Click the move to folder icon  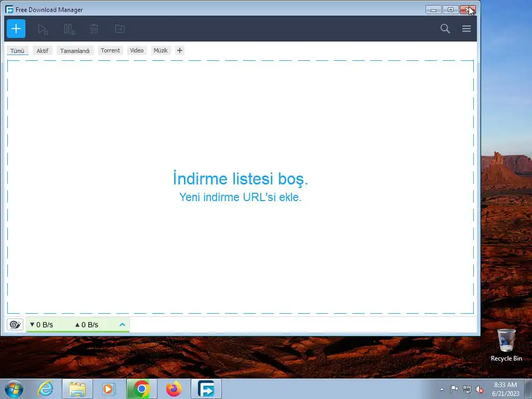pyautogui.click(x=120, y=29)
